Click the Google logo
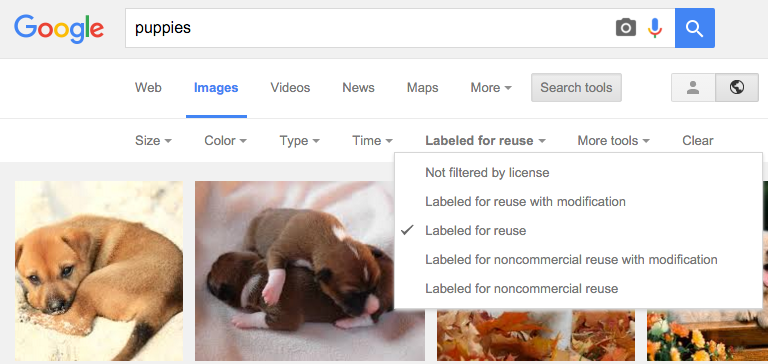Image resolution: width=768 pixels, height=364 pixels. click(x=59, y=29)
